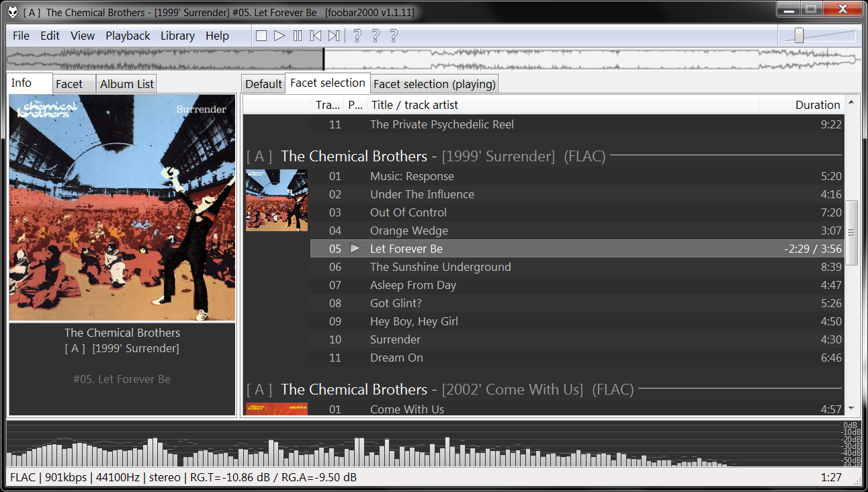Maximize the foobar2000 window
Screen dimensions: 868x492
click(810, 9)
